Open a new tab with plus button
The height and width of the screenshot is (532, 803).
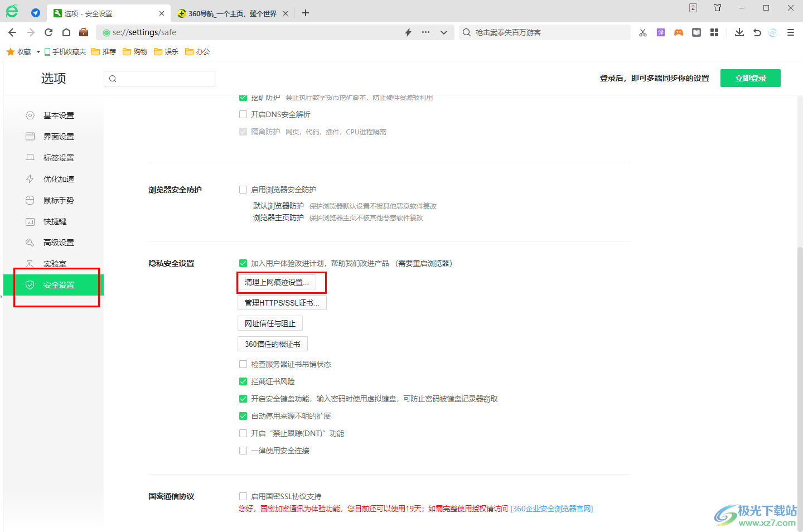coord(306,13)
